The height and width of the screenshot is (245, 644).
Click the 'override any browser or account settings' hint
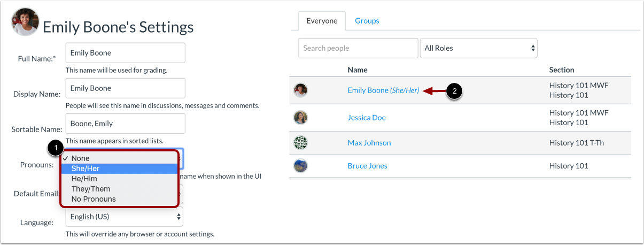click(139, 234)
